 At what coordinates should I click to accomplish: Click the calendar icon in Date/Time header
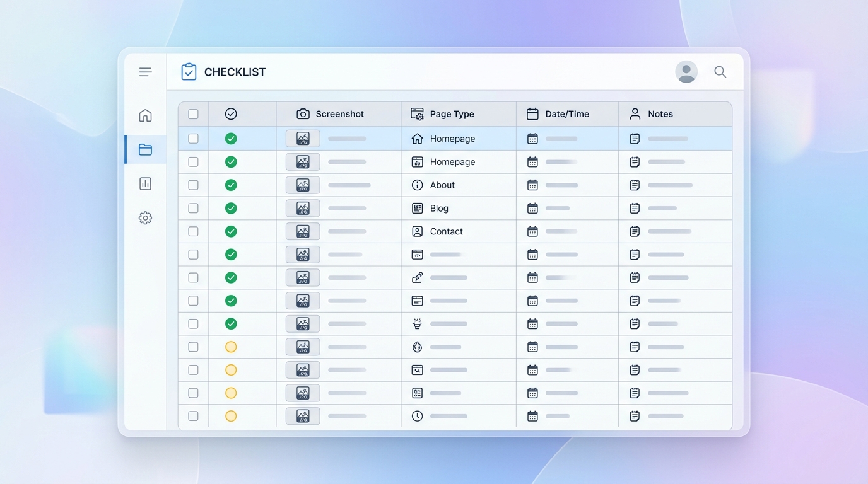coord(532,114)
